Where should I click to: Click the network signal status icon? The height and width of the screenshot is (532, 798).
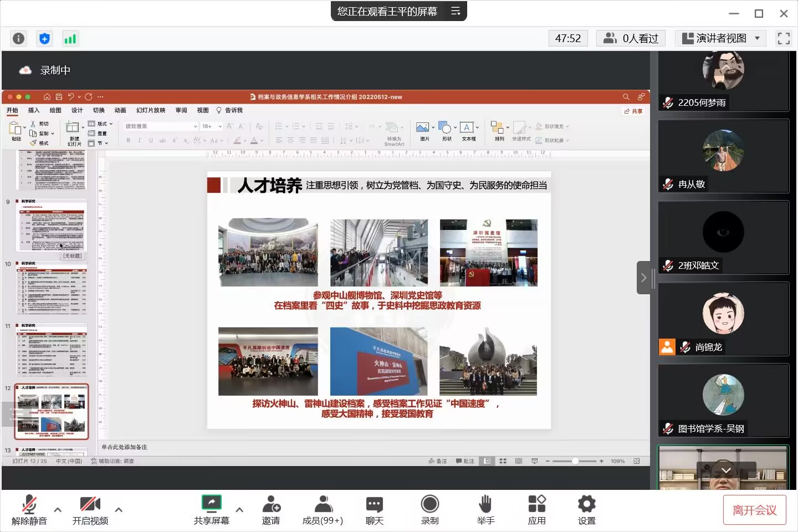click(70, 39)
